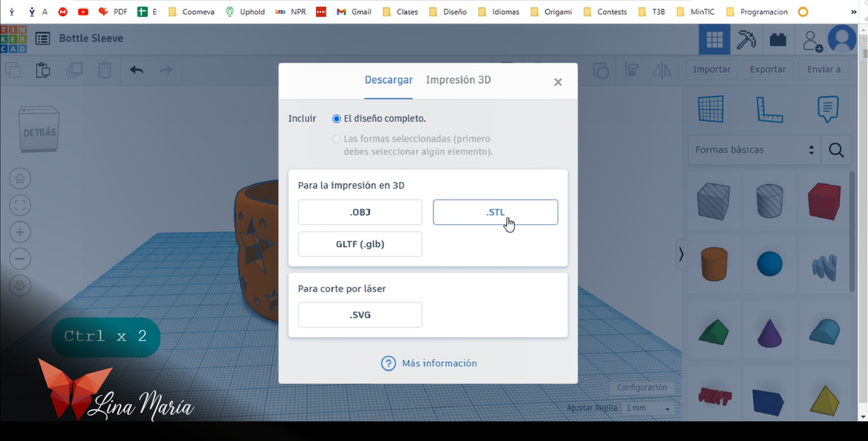Click the paste clipboard icon
The height and width of the screenshot is (441, 868).
pyautogui.click(x=43, y=70)
